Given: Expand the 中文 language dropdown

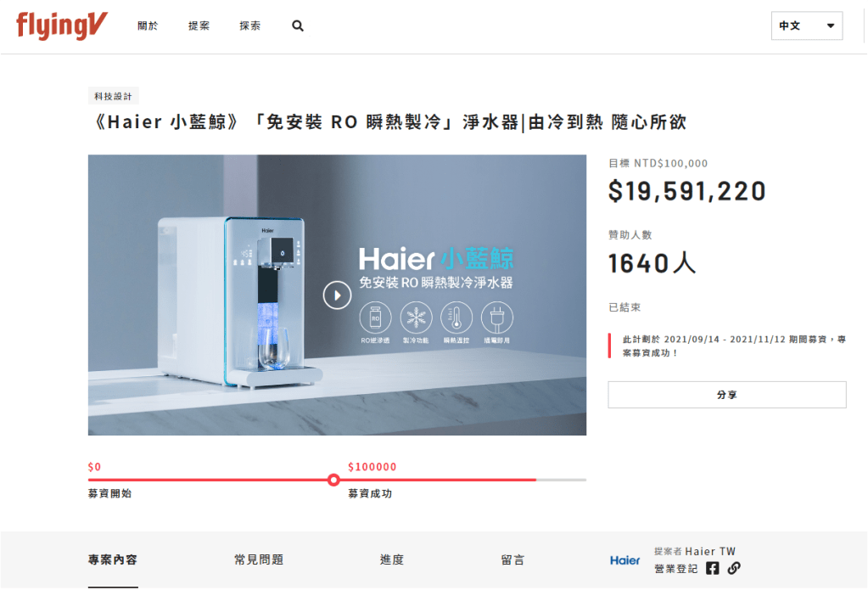Looking at the screenshot, I should [x=807, y=26].
